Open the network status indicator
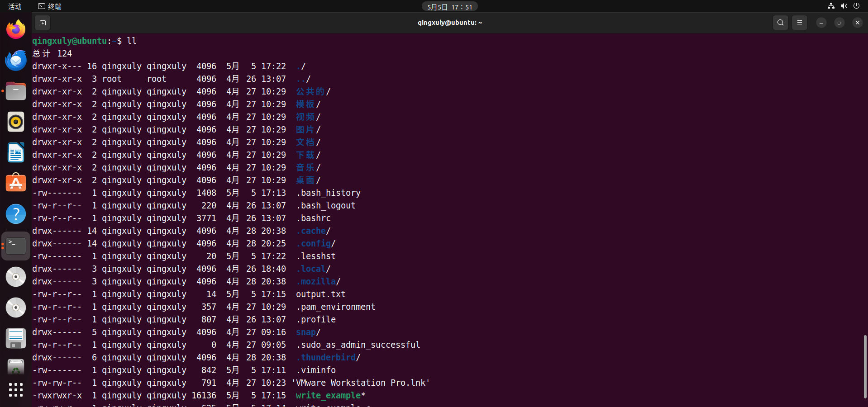 pyautogui.click(x=831, y=6)
